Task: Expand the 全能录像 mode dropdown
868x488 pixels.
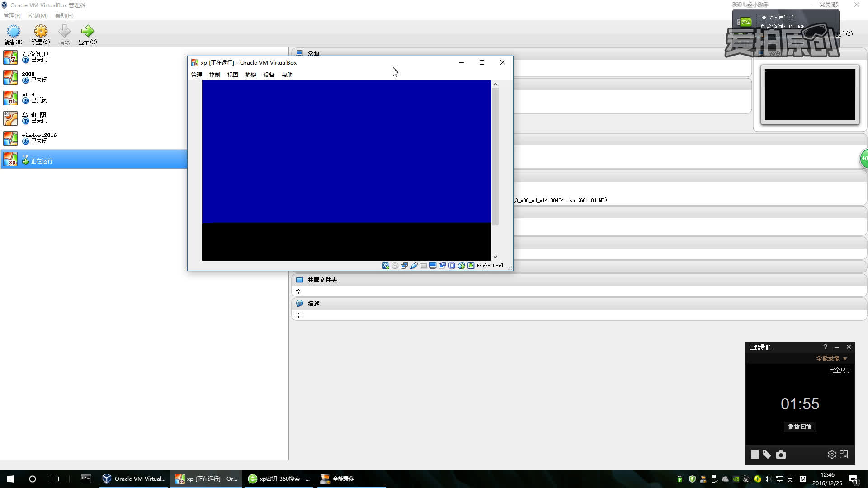Action: [x=845, y=358]
